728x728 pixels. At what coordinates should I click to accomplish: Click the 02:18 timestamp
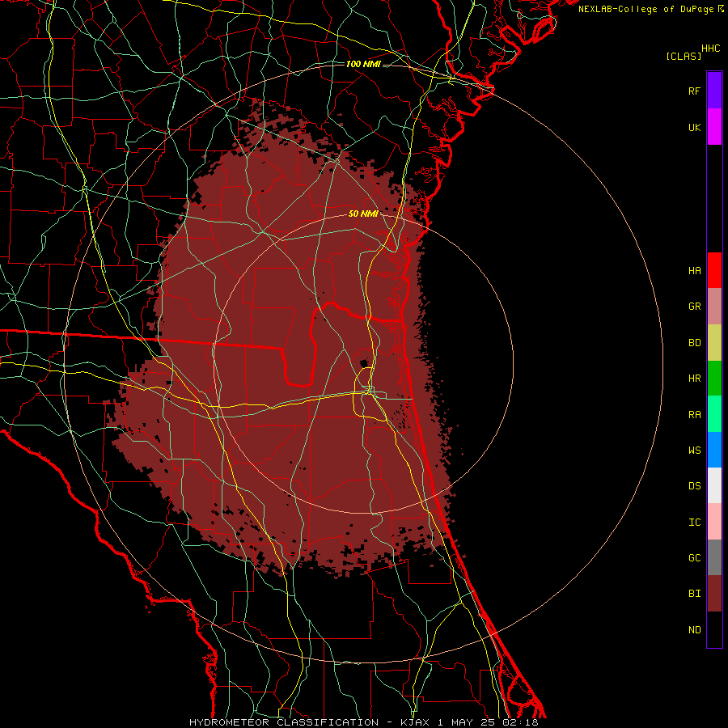point(520,722)
